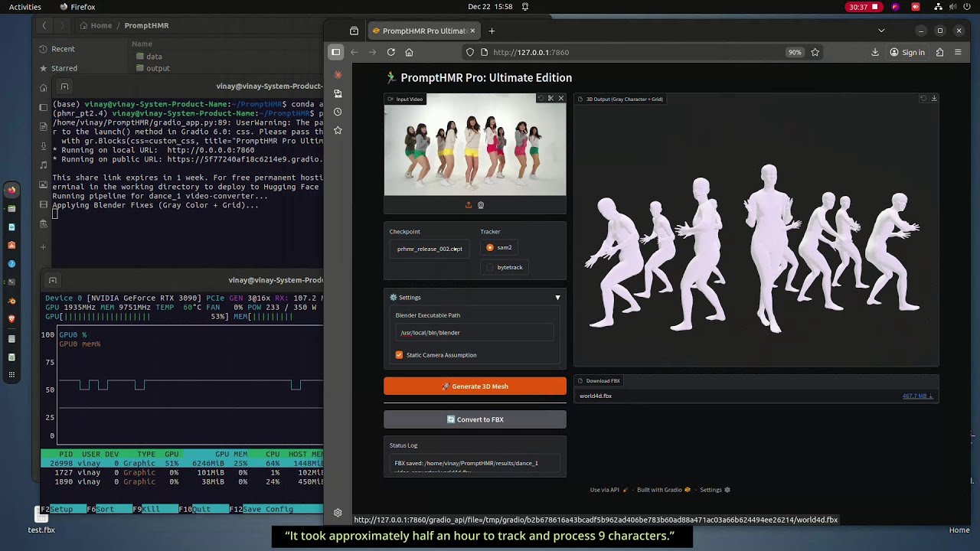Reload the PromptHMR page in Firefox
The height and width of the screenshot is (551, 980).
[x=390, y=52]
